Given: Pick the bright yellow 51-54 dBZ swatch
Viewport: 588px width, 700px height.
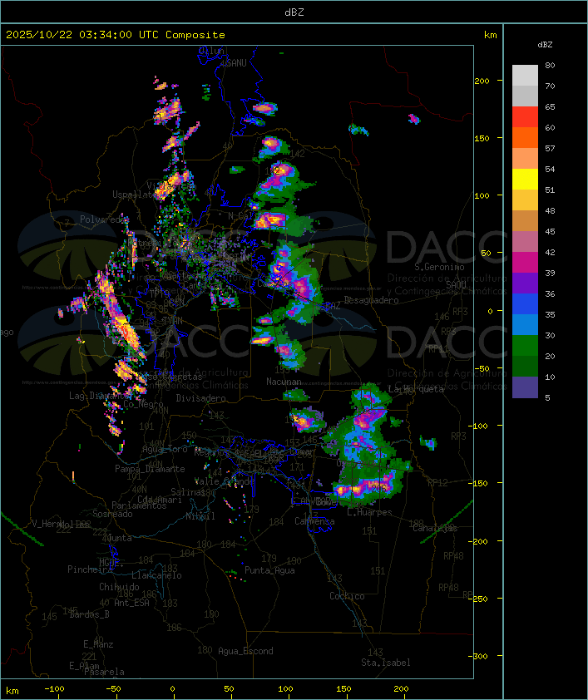Looking at the screenshot, I should pyautogui.click(x=525, y=179).
